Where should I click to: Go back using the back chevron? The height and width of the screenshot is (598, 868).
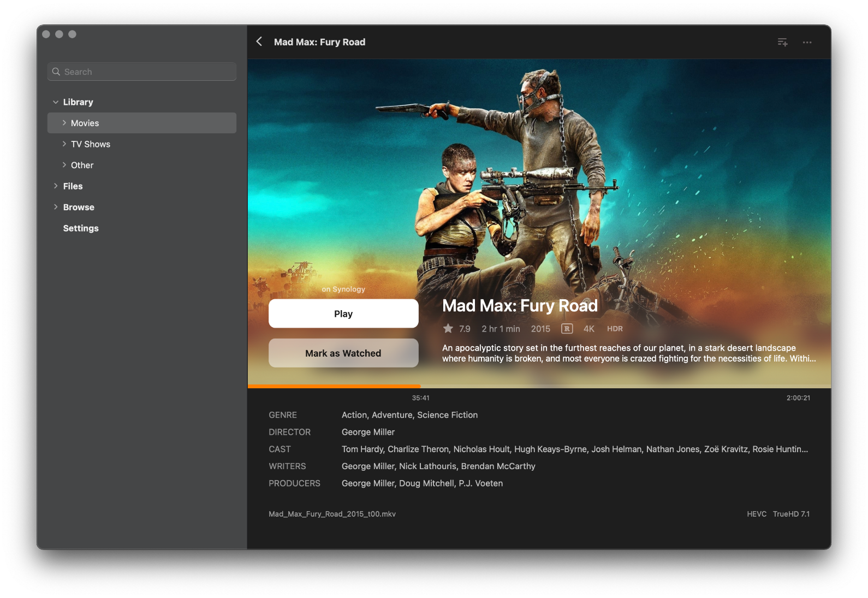coord(259,42)
